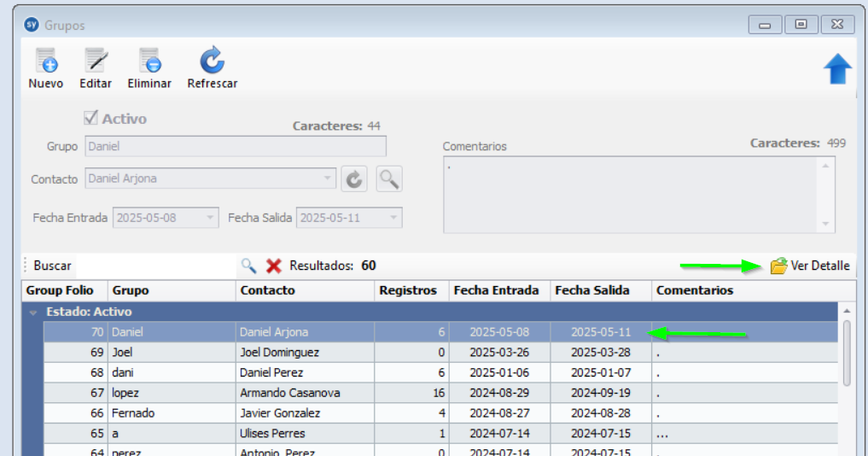This screenshot has height=456, width=868.
Task: Sort by Group Folio column header
Action: coord(65,291)
